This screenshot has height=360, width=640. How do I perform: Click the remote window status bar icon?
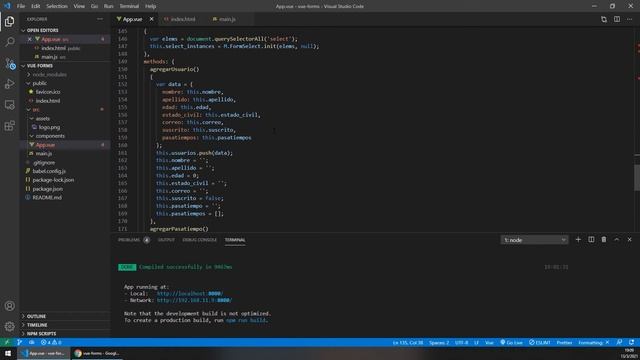pos(7,342)
